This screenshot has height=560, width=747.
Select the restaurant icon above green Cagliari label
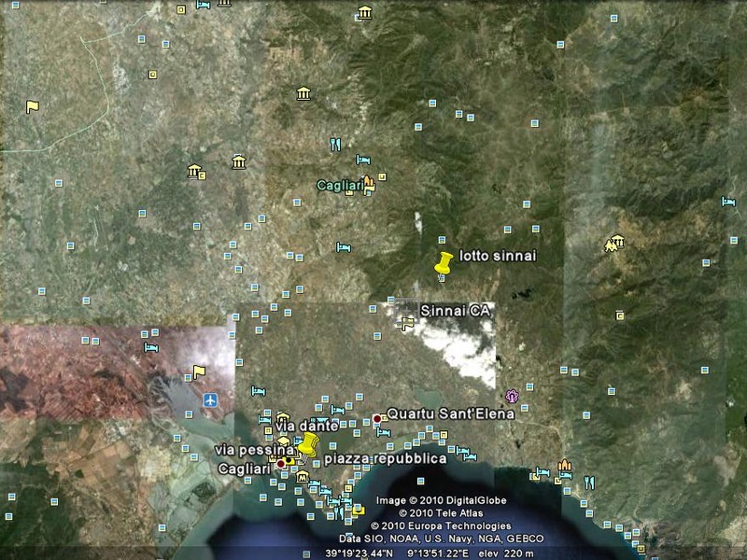pyautogui.click(x=335, y=145)
